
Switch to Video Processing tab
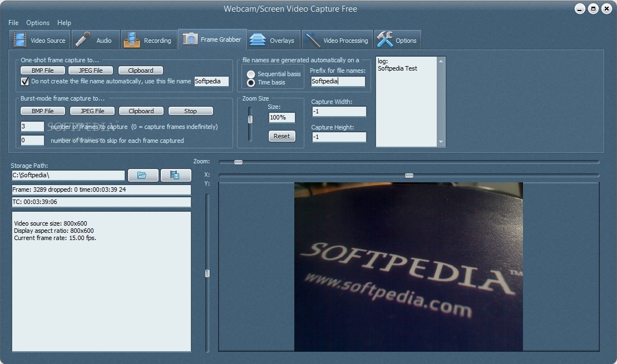(337, 40)
